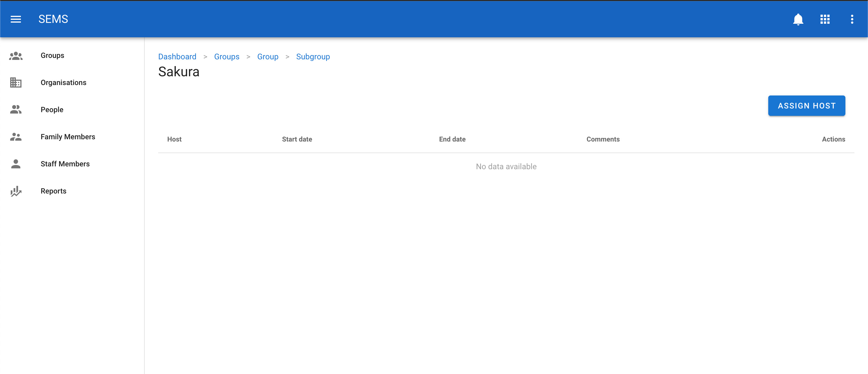Click the Organisations building icon
Viewport: 868px width, 374px height.
point(16,82)
